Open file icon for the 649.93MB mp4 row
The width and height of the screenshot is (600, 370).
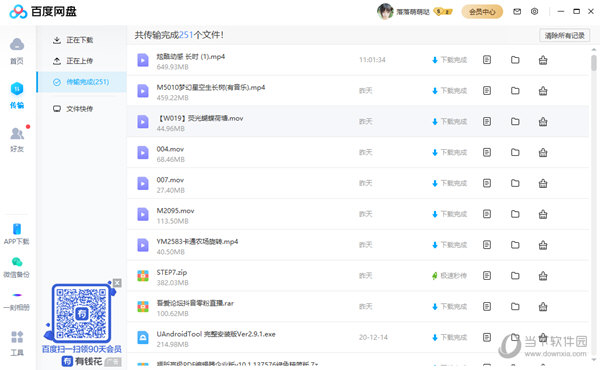487,60
